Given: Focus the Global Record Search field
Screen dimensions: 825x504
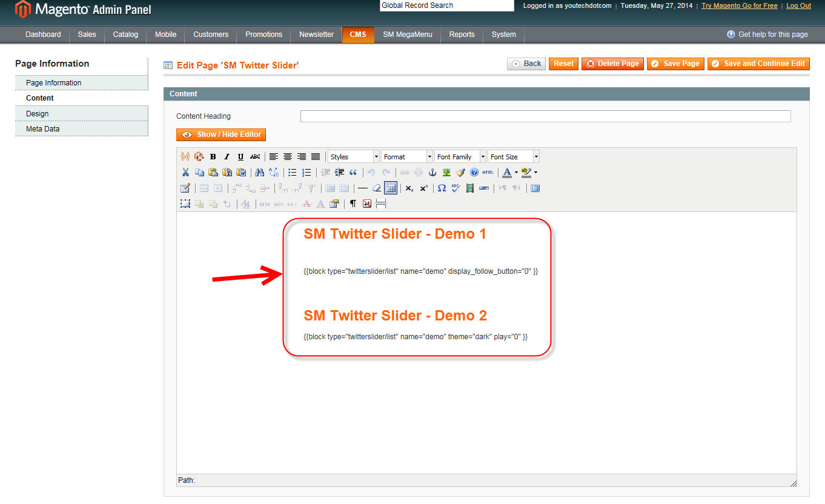Looking at the screenshot, I should click(x=447, y=5).
